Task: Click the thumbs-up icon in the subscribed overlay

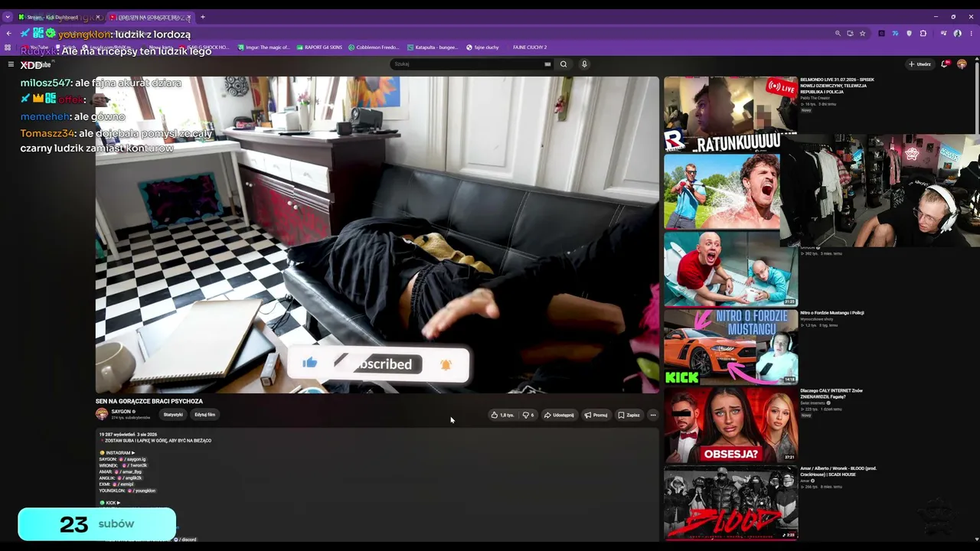Action: [310, 364]
